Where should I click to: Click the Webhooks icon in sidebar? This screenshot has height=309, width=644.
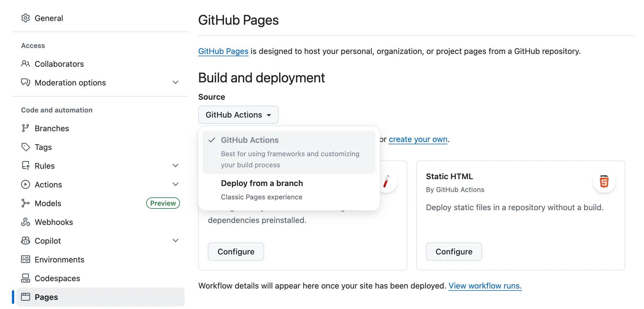[x=26, y=222]
